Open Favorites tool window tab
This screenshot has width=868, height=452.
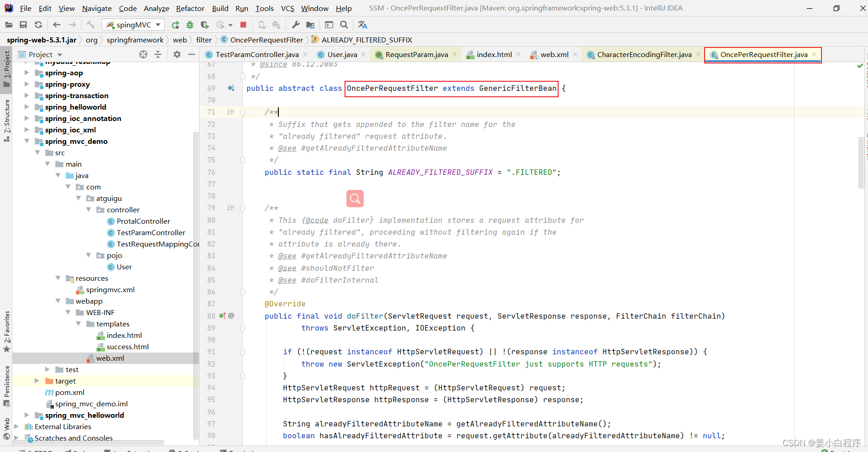[x=6, y=331]
